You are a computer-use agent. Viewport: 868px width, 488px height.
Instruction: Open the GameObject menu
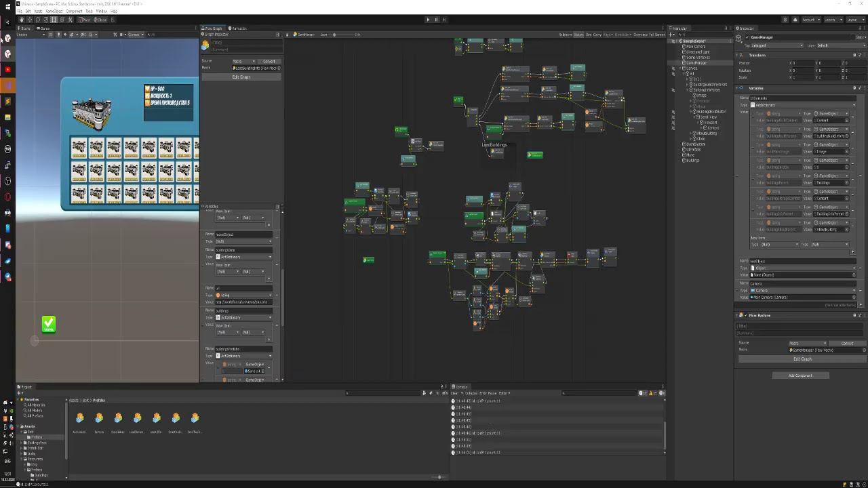pyautogui.click(x=54, y=12)
